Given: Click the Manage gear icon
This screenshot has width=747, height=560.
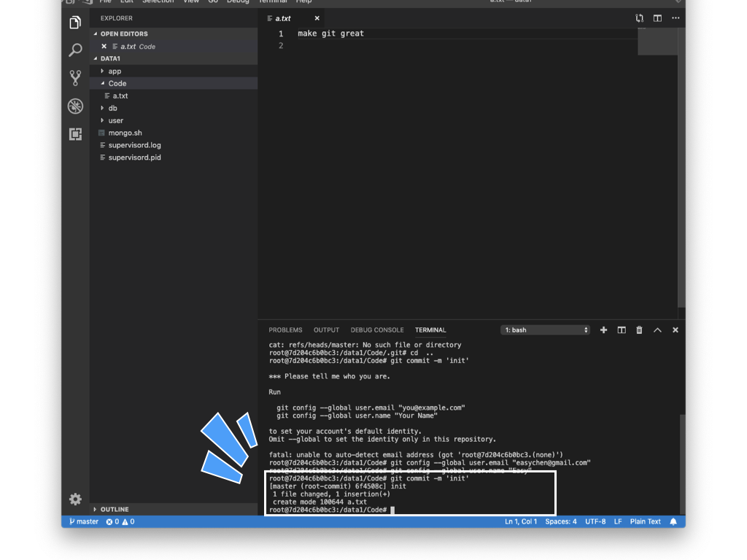Looking at the screenshot, I should (75, 499).
